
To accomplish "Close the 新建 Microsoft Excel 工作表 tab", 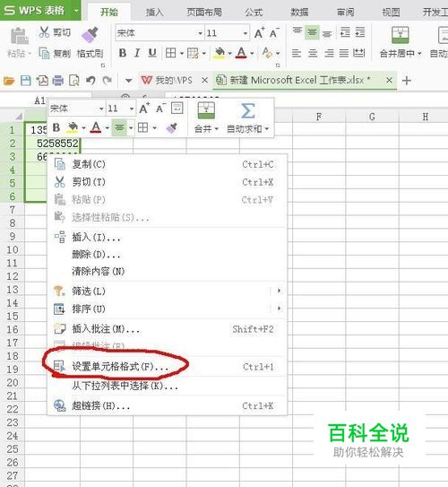I will (389, 81).
